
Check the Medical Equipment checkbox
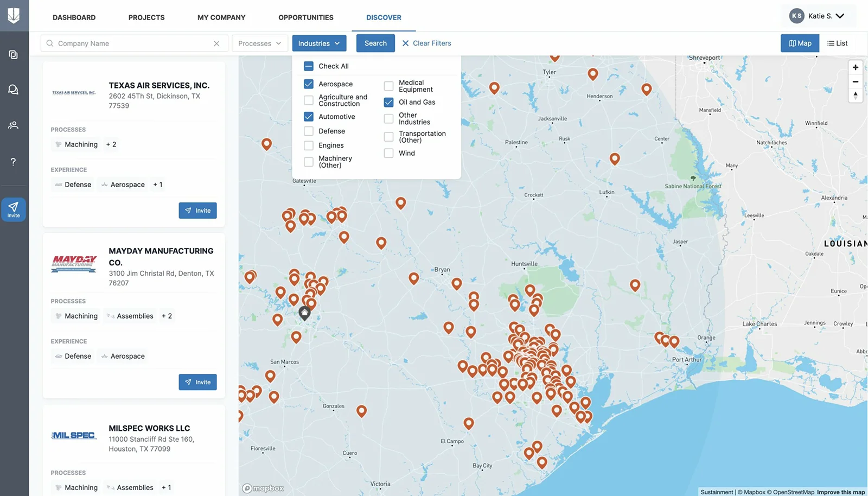click(x=388, y=86)
